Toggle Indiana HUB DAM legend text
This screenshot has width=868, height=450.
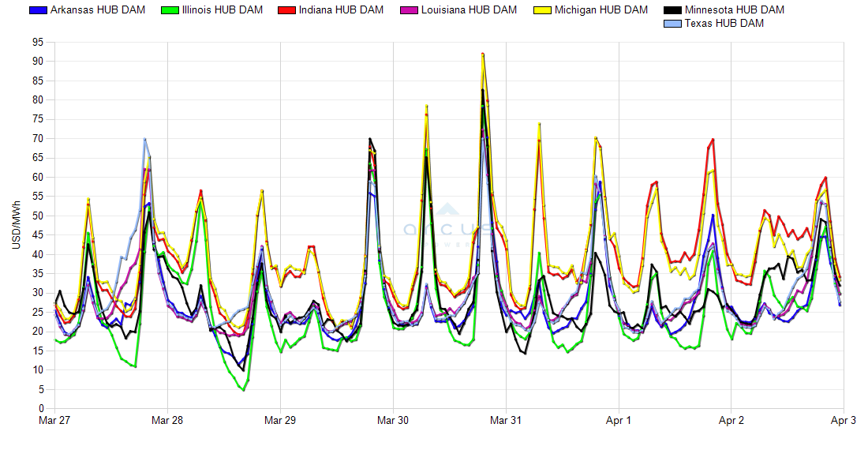coord(341,10)
